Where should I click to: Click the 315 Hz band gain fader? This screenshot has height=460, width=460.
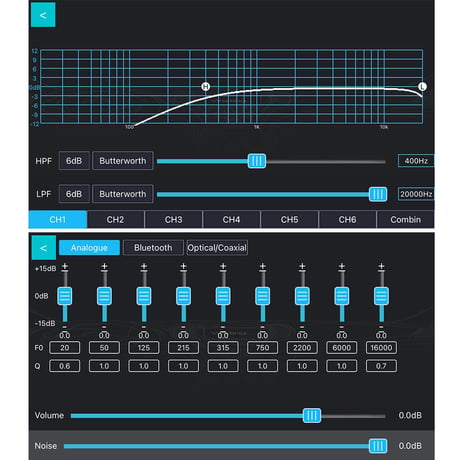223,296
